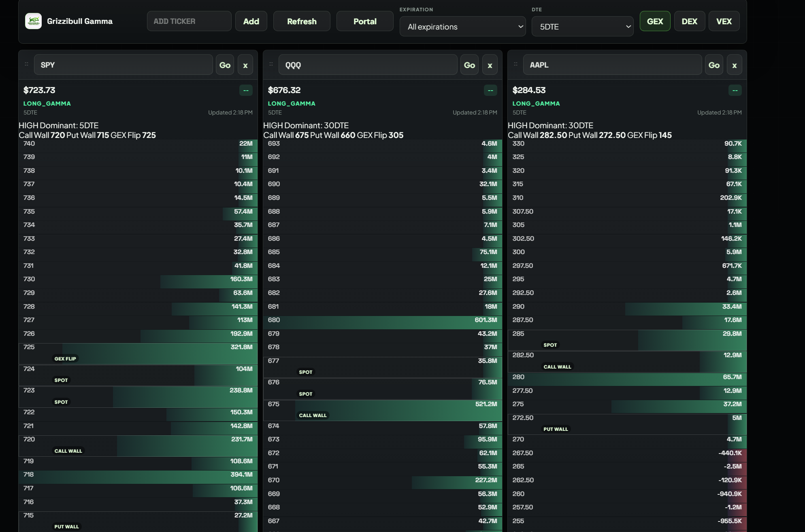Switch to DEX view
805x532 pixels.
pyautogui.click(x=690, y=21)
